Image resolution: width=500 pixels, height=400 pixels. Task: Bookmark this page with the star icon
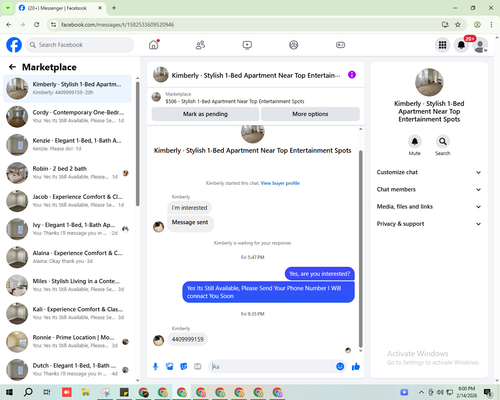pyautogui.click(x=458, y=24)
